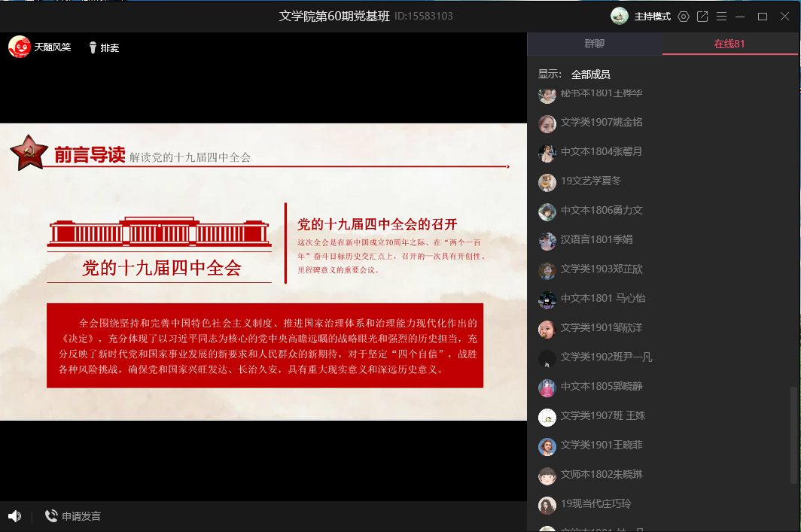This screenshot has height=532, width=801.
Task: Select member 汉语言1801季娟 in list
Action: click(x=596, y=240)
